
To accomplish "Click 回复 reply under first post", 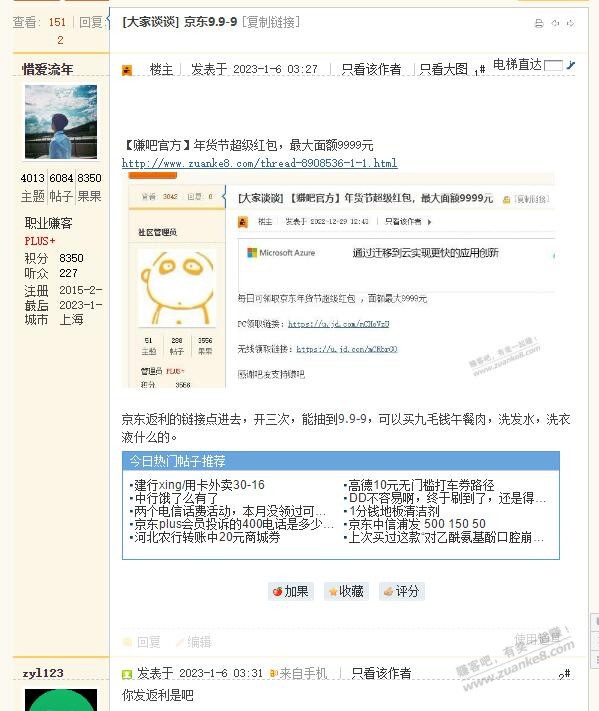I will (x=142, y=642).
